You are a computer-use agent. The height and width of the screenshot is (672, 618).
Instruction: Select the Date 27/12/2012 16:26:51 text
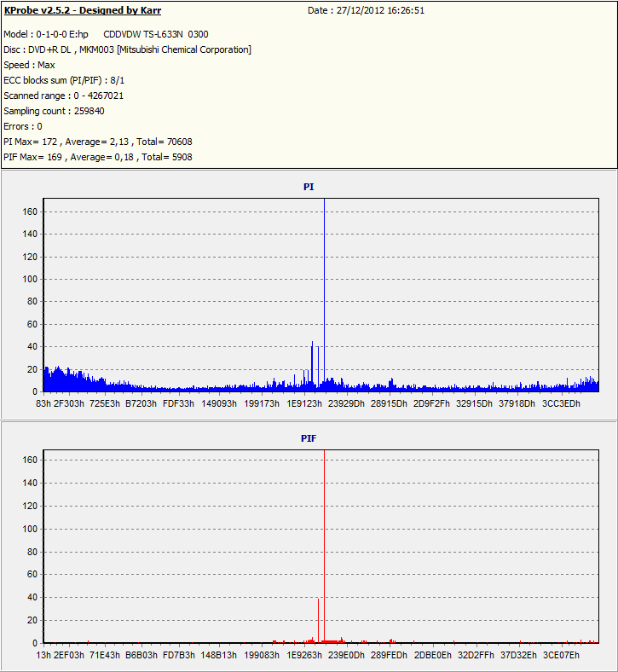click(x=366, y=10)
